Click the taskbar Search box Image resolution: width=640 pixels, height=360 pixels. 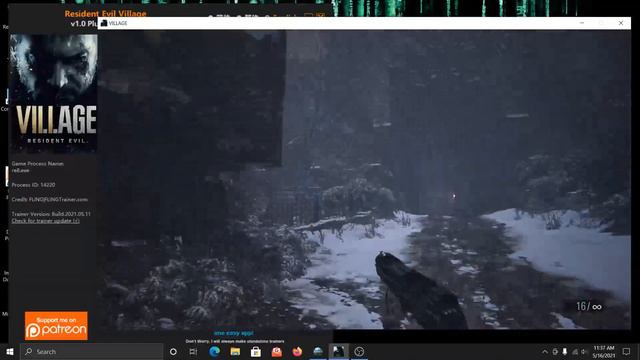click(x=91, y=351)
